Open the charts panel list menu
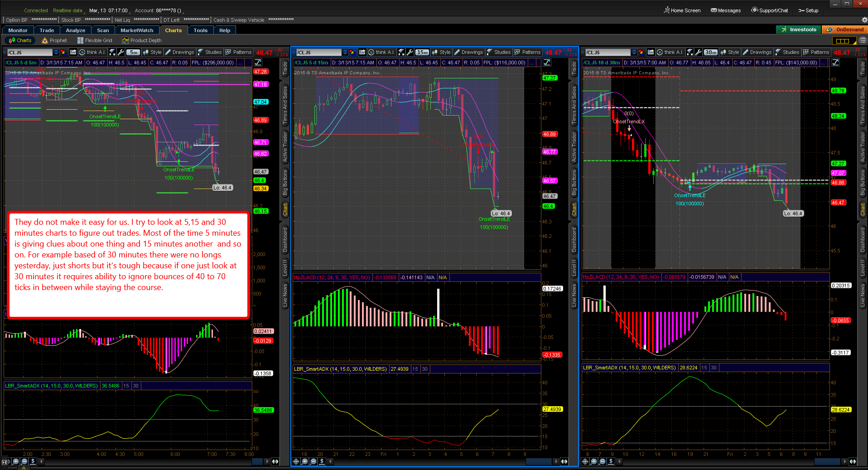 (x=863, y=41)
